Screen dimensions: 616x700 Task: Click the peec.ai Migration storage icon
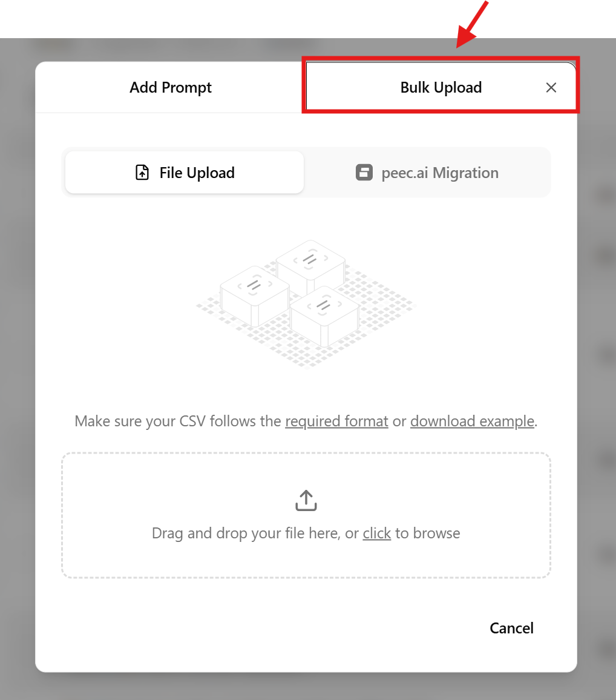pos(364,172)
